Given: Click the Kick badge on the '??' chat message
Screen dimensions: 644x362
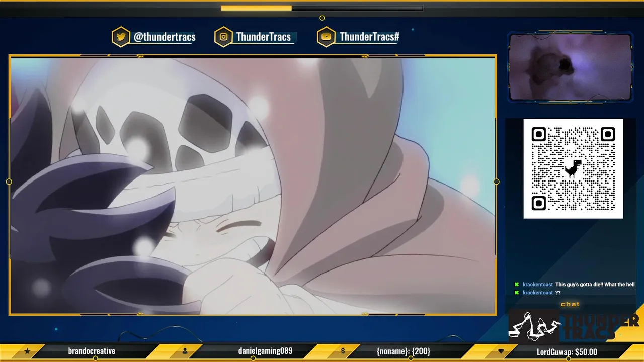Looking at the screenshot, I should 517,293.
